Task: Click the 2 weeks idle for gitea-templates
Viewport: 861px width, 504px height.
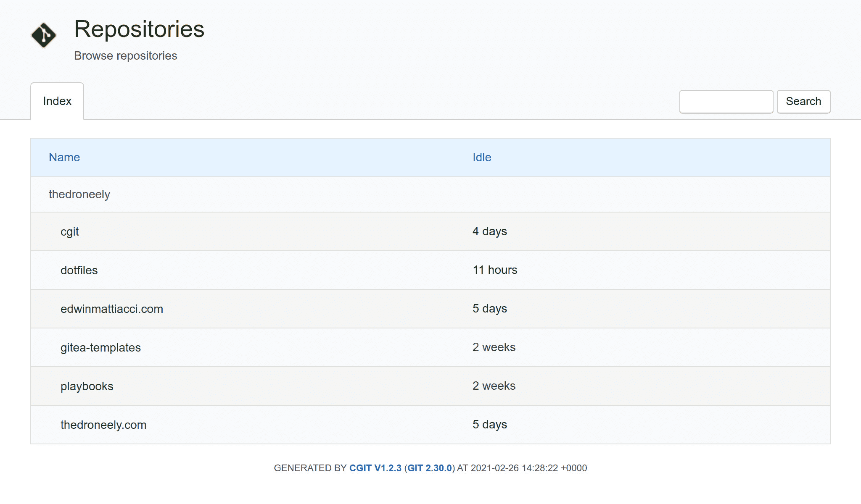Action: 494,347
